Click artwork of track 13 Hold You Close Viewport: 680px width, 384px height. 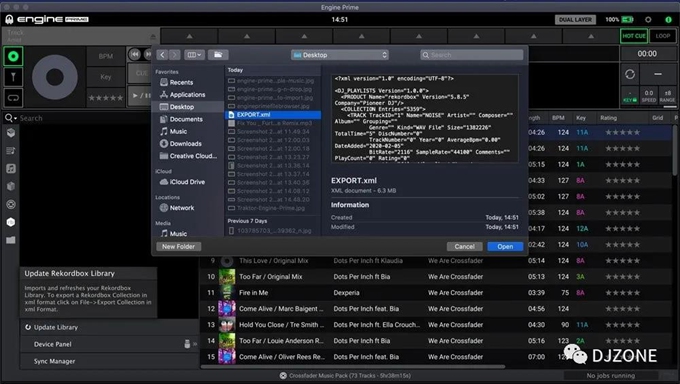pos(227,325)
